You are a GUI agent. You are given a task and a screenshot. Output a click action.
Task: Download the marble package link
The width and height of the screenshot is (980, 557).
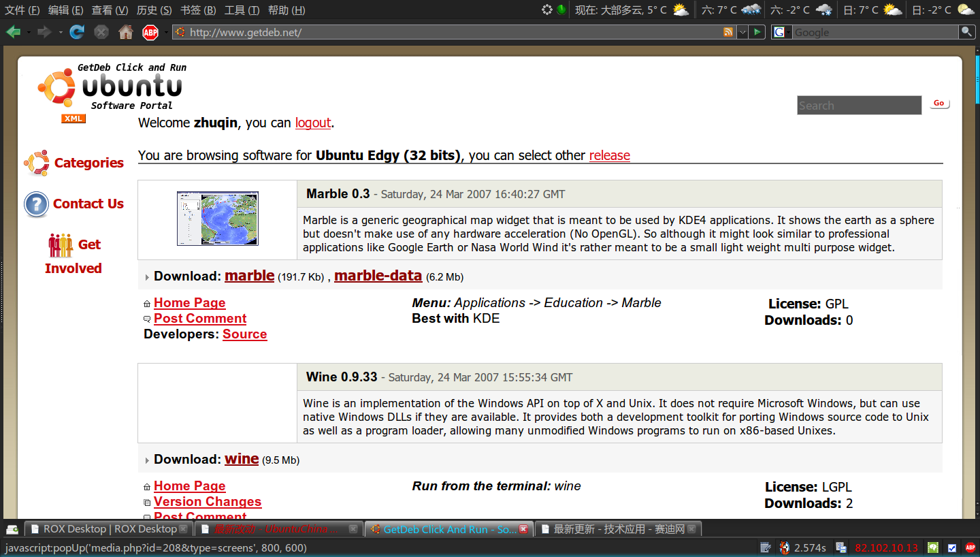tap(250, 276)
